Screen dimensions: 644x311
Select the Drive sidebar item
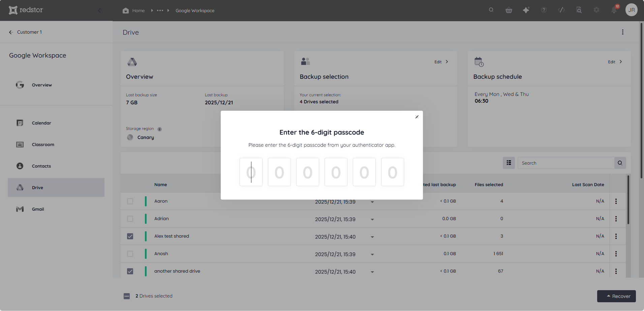56,187
